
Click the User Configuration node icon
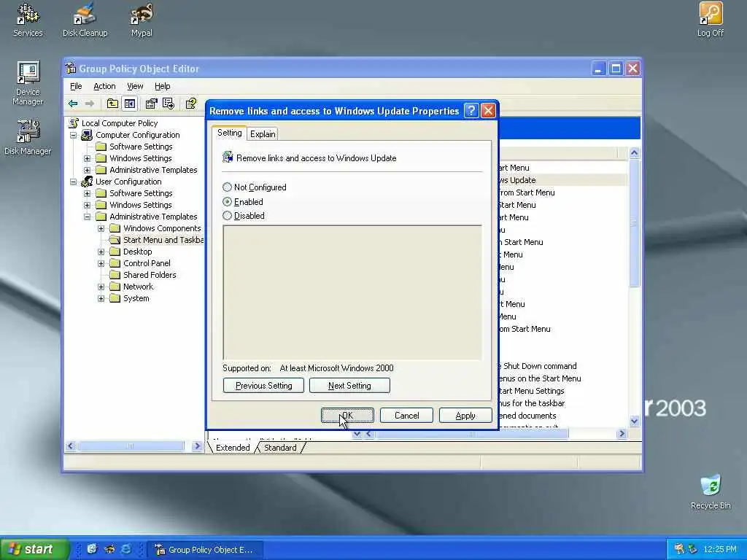[x=87, y=182]
